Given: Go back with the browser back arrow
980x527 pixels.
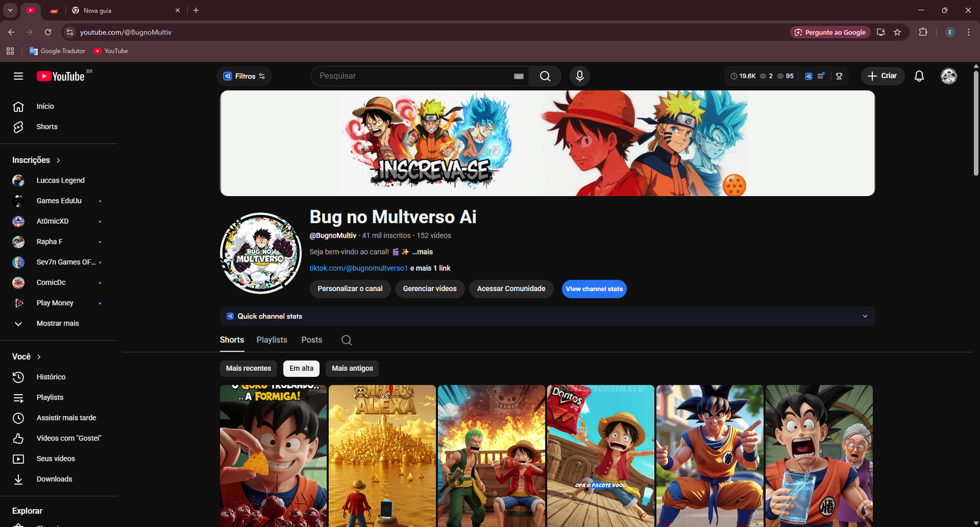Looking at the screenshot, I should 11,32.
